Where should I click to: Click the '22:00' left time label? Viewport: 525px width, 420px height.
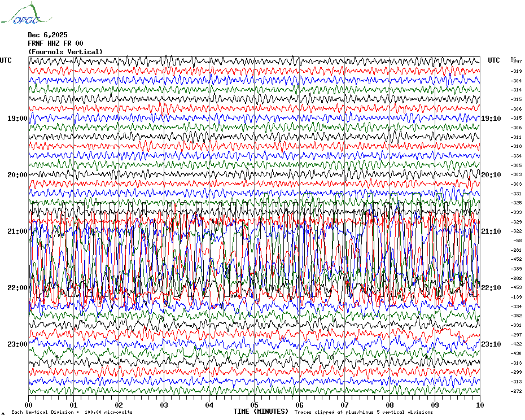tap(17, 288)
